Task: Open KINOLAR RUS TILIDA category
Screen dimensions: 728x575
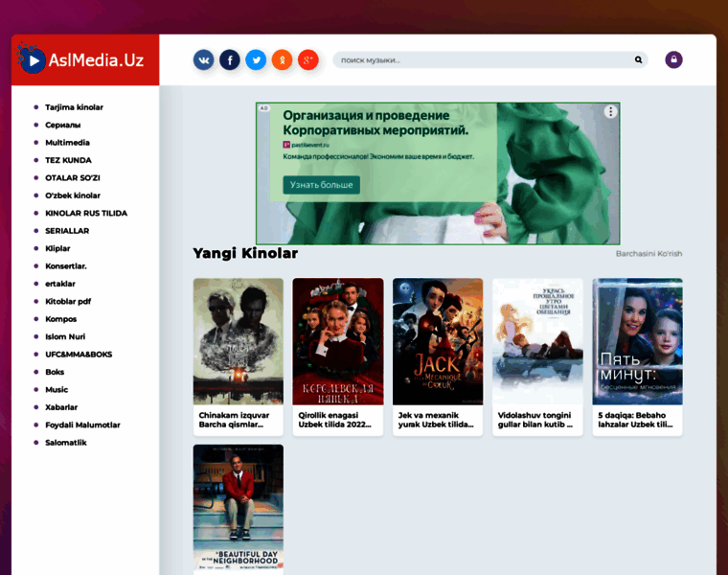Action: pyautogui.click(x=86, y=213)
